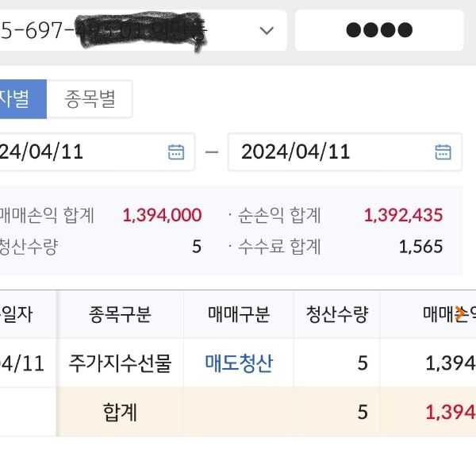Click the 매매손익 합계 value 1,394,000
Viewport: 476px width, 476px height.
(x=162, y=215)
